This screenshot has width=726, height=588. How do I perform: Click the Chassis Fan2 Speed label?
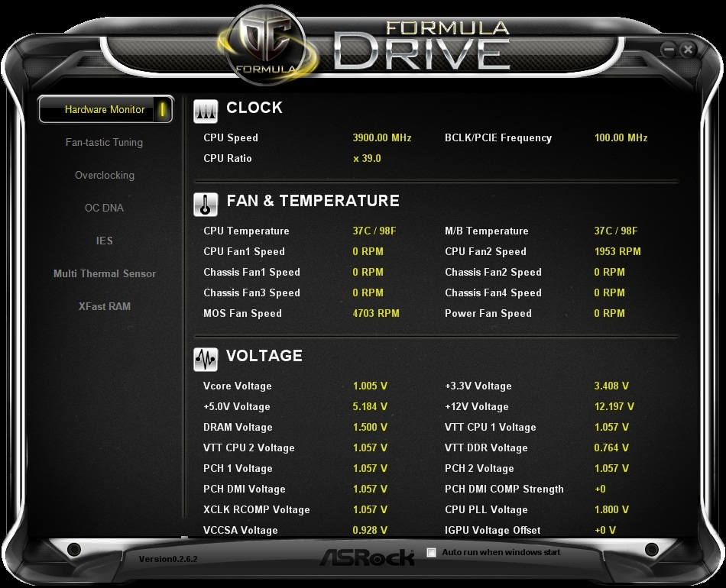[493, 273]
